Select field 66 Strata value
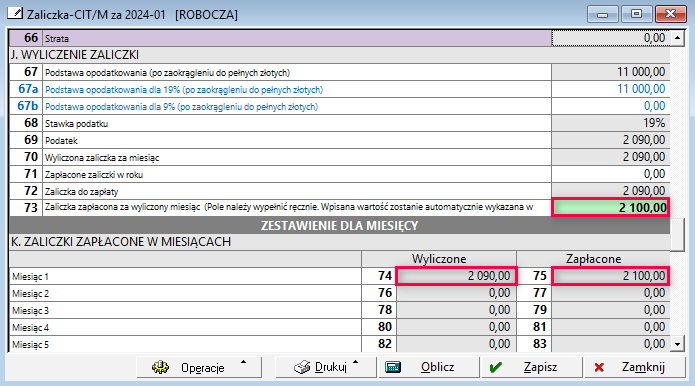The image size is (695, 386). coord(610,38)
